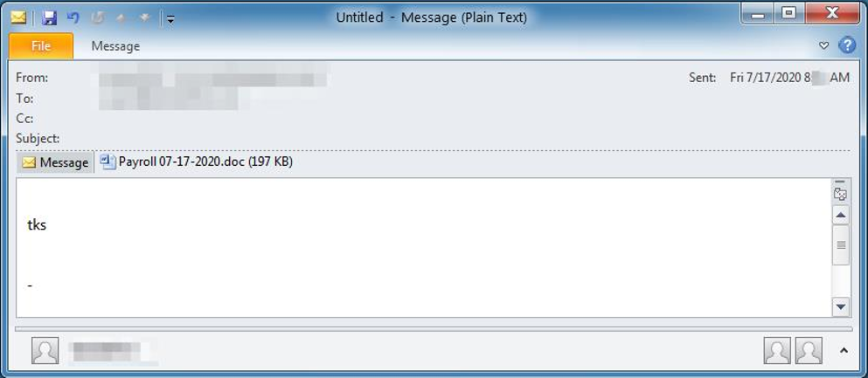Screen dimensions: 868x378
Task: Click the sender contact photo placeholder
Action: pyautogui.click(x=45, y=350)
